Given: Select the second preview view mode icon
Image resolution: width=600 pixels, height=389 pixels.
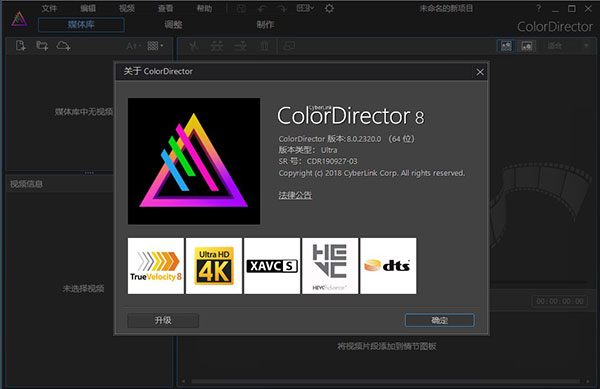Looking at the screenshot, I should tap(527, 46).
